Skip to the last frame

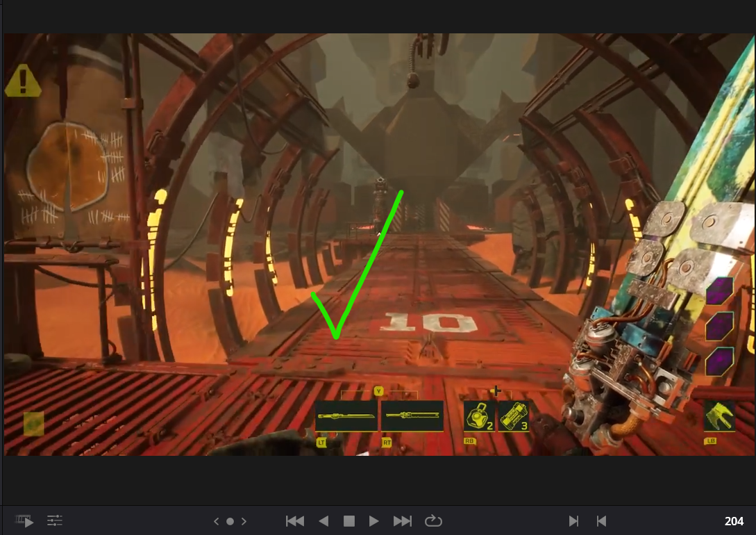[403, 521]
